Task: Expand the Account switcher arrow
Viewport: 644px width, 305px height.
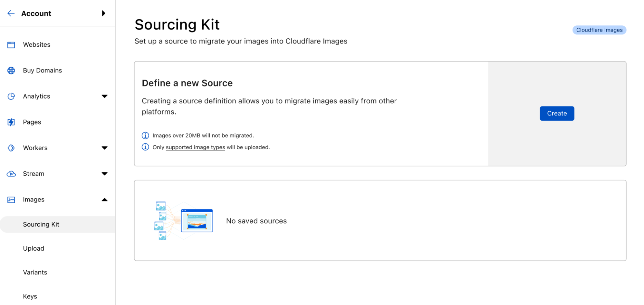Action: tap(103, 13)
